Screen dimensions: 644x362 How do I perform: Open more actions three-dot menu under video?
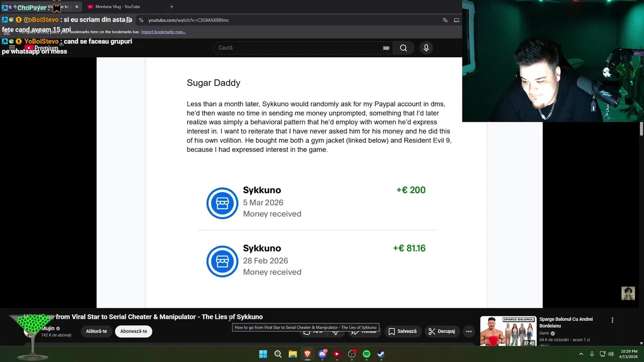469,331
